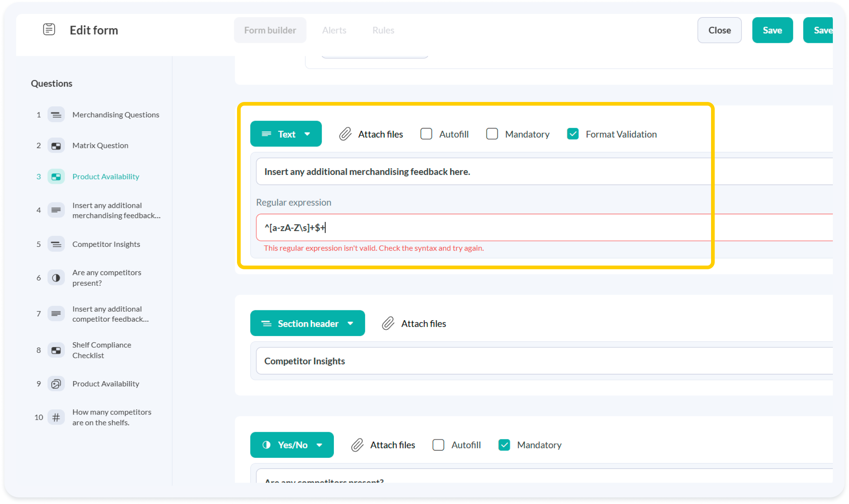The image size is (849, 504).
Task: Click the first Save button
Action: click(x=772, y=30)
